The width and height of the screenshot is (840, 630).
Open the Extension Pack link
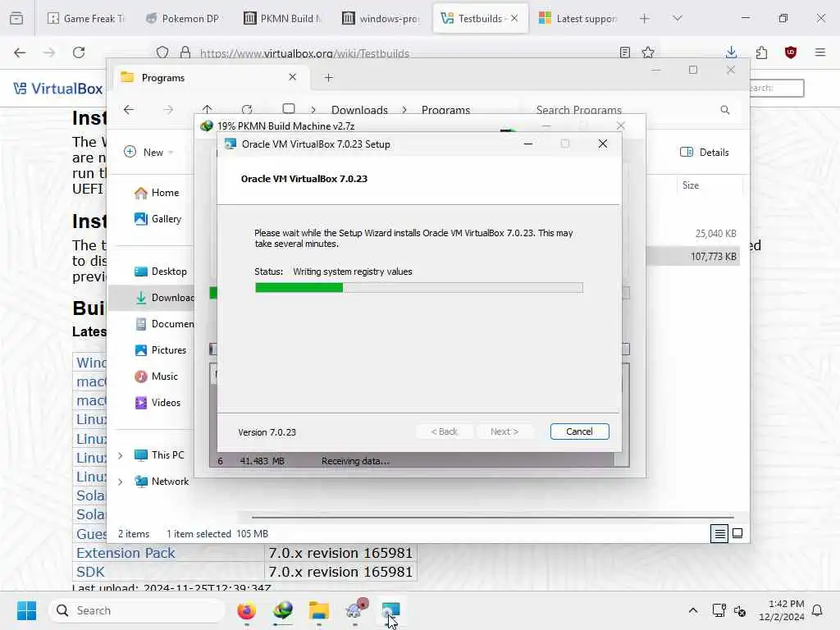pyautogui.click(x=126, y=553)
